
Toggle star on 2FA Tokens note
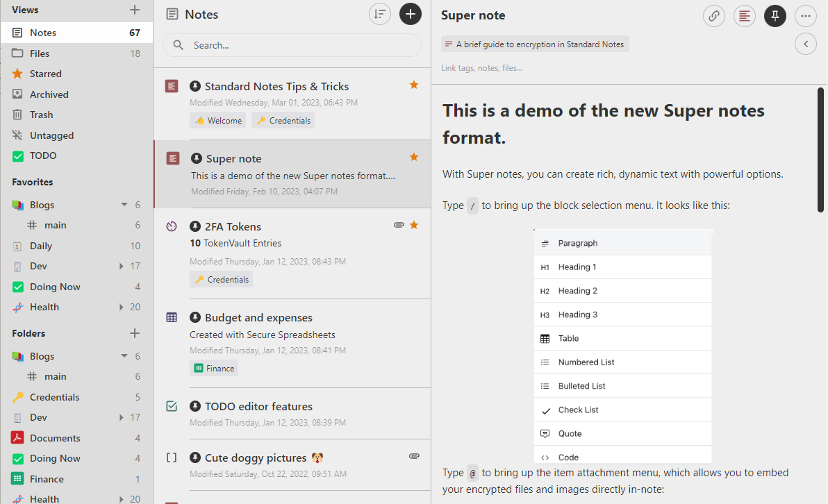click(x=414, y=226)
